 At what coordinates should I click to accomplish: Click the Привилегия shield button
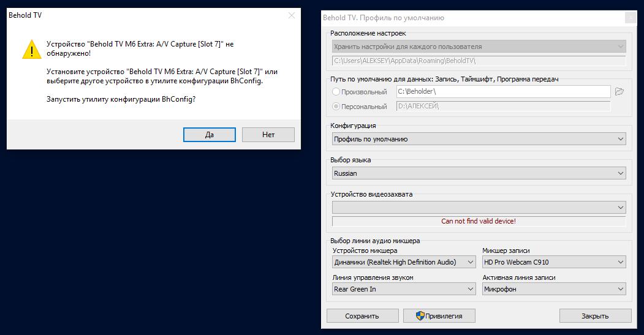coord(438,316)
